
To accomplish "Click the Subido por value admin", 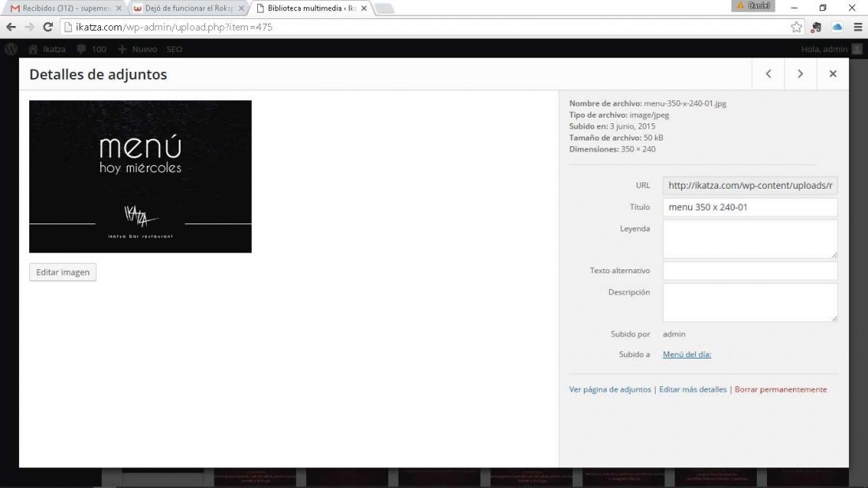I will point(674,334).
